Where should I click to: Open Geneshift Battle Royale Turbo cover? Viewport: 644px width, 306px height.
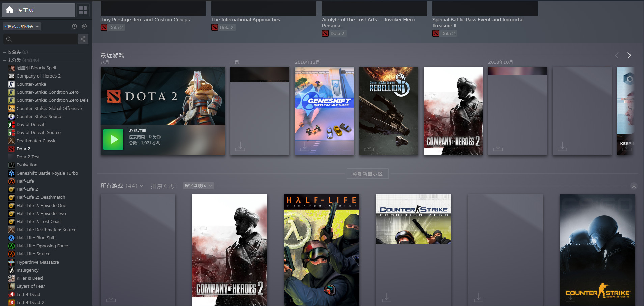(x=324, y=111)
